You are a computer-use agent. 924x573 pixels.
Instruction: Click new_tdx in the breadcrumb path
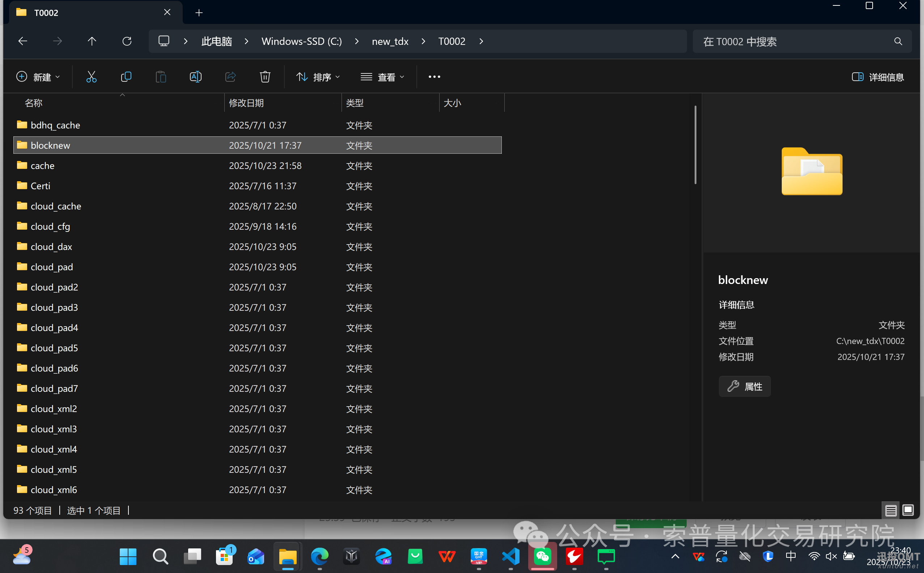coord(390,41)
